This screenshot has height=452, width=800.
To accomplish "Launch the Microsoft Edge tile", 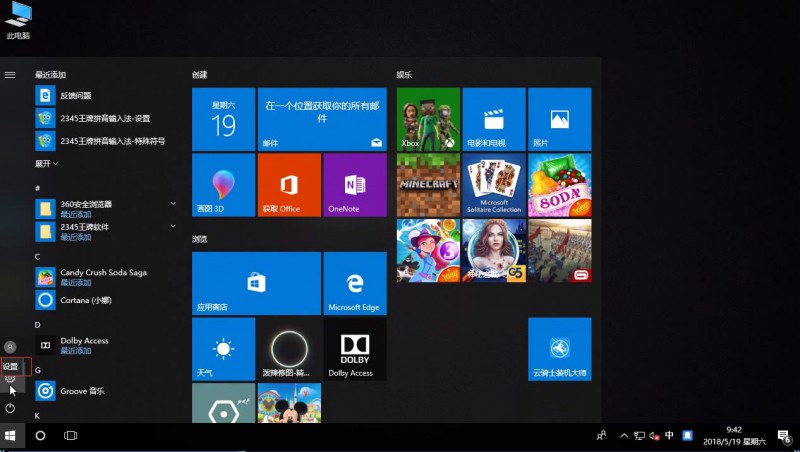I will (355, 283).
